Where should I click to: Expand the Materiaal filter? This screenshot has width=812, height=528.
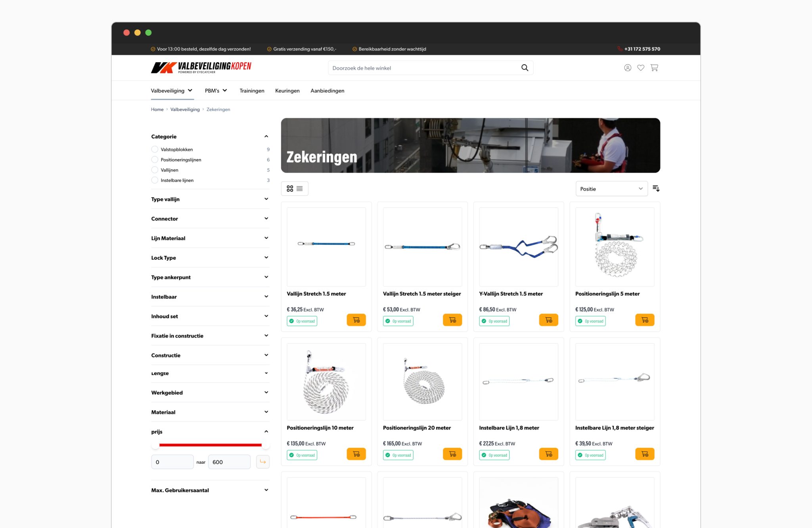210,412
